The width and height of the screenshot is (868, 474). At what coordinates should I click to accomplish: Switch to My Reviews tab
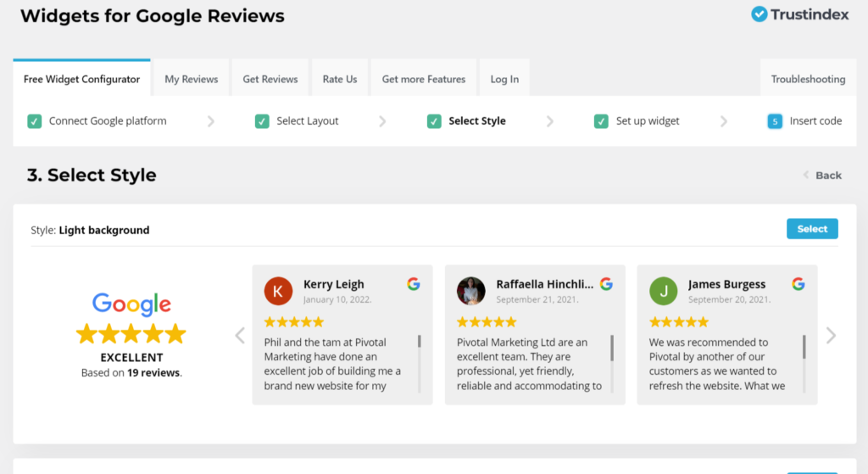click(191, 79)
